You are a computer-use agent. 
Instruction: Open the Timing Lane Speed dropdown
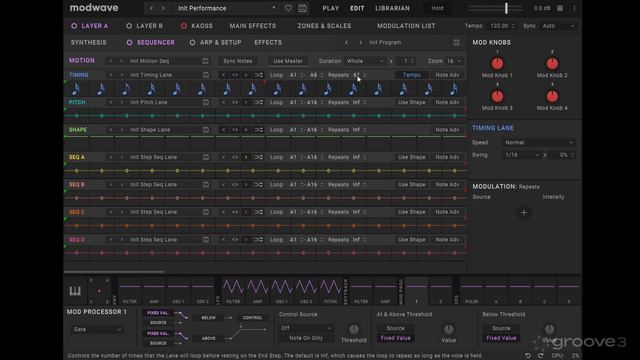click(x=539, y=142)
